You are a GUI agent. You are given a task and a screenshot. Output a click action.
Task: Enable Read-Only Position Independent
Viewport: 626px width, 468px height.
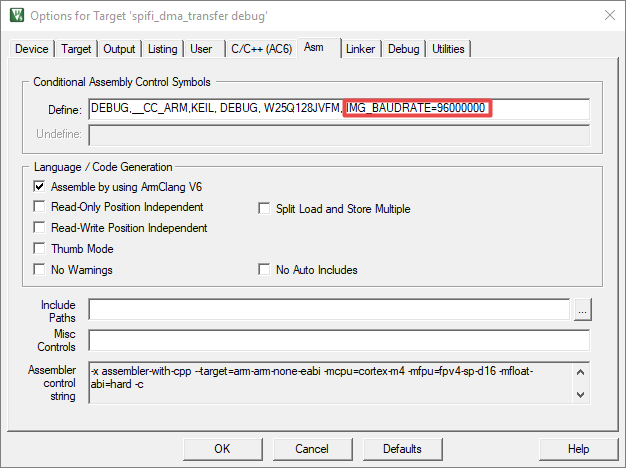coord(40,207)
